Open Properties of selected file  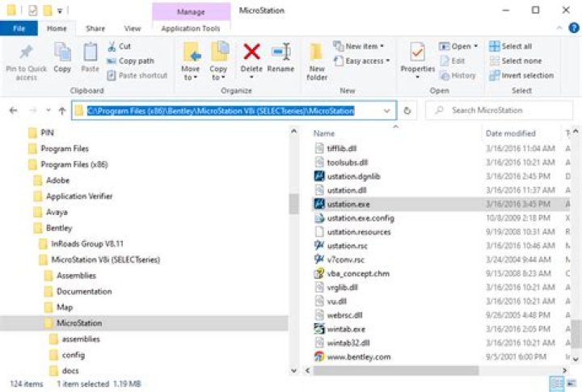(x=418, y=60)
